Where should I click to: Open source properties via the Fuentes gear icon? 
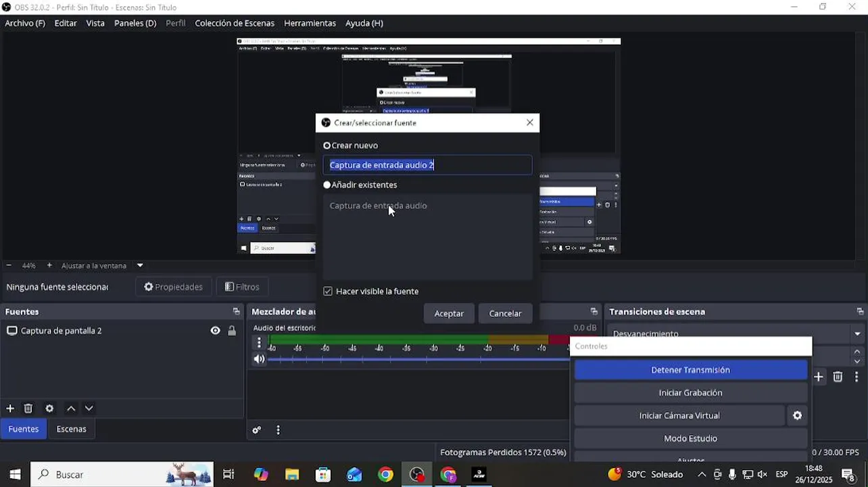tap(49, 409)
